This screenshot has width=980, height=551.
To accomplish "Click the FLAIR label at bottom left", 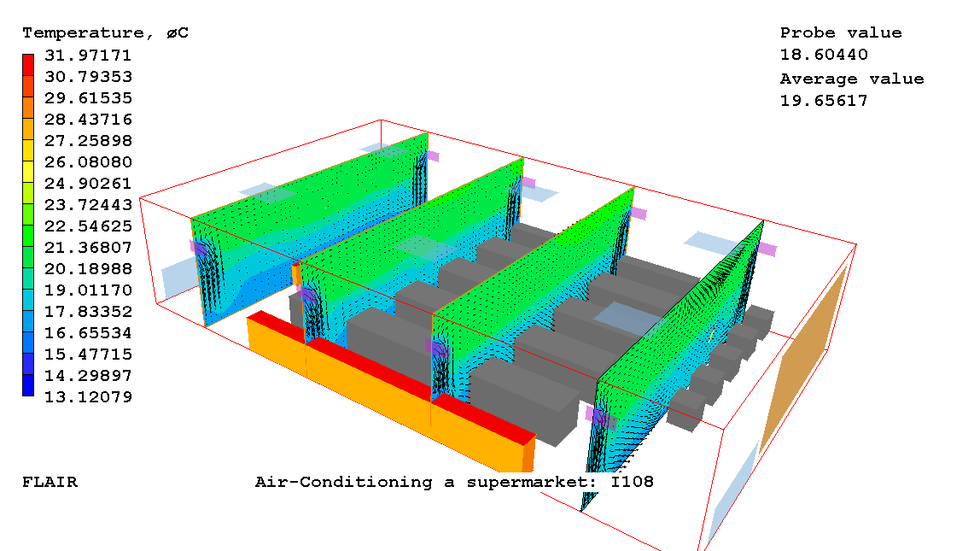I will [50, 482].
